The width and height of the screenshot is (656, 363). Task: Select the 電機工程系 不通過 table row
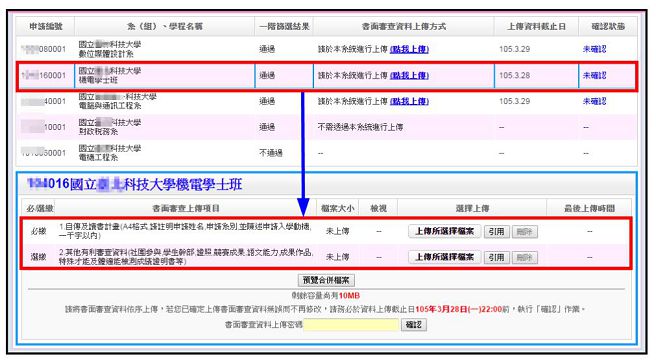click(326, 153)
